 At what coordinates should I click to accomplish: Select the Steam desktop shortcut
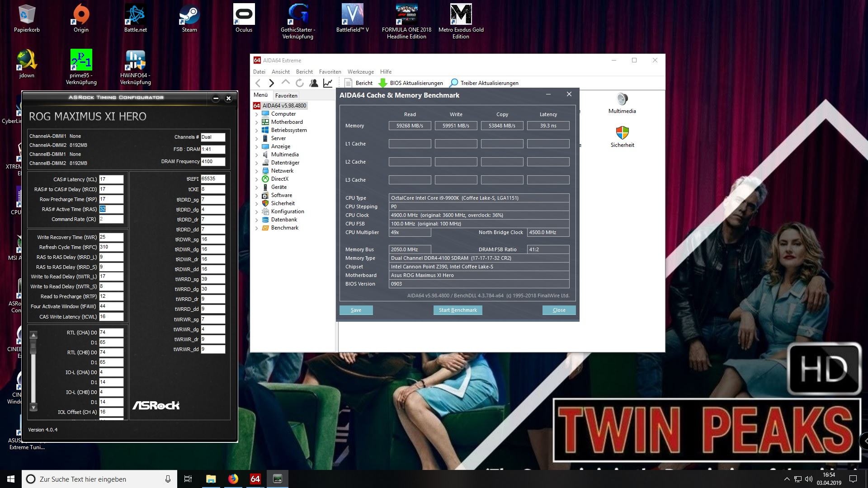[x=189, y=19]
